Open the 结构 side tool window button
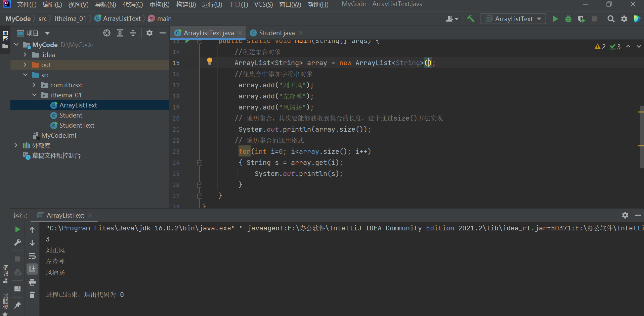Image resolution: width=644 pixels, height=316 pixels. 5,274
